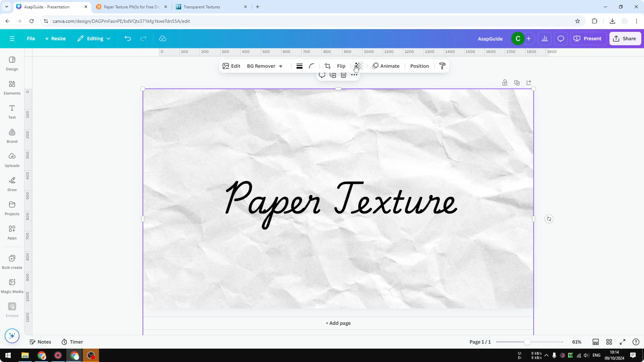The height and width of the screenshot is (362, 644).
Task: Open the Text panel
Action: pyautogui.click(x=12, y=111)
